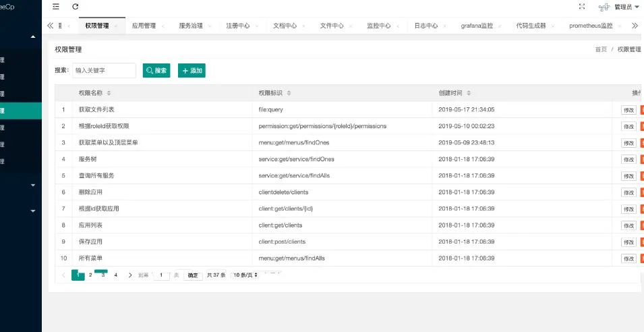
Task: Go to next page arrow in pagination
Action: click(x=130, y=275)
